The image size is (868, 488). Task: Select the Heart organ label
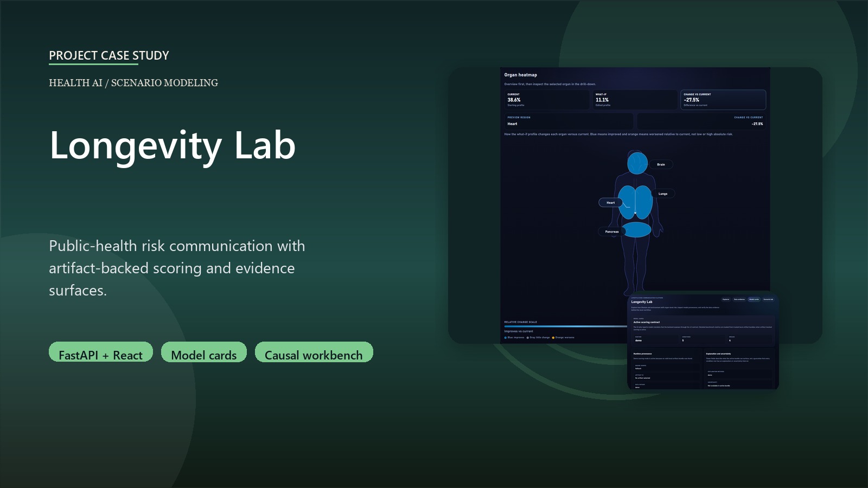(x=610, y=203)
